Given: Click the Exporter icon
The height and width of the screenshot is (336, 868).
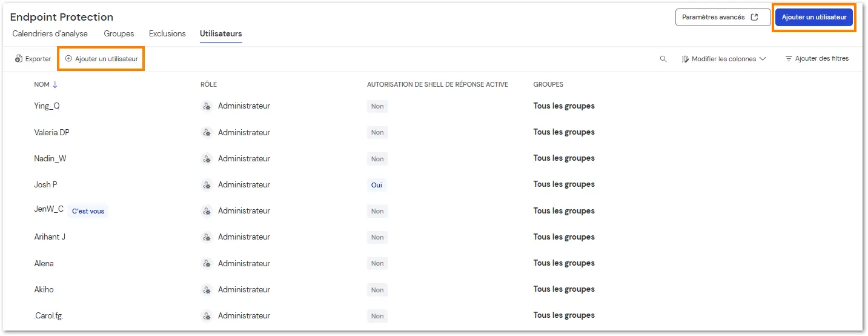Looking at the screenshot, I should (x=19, y=59).
